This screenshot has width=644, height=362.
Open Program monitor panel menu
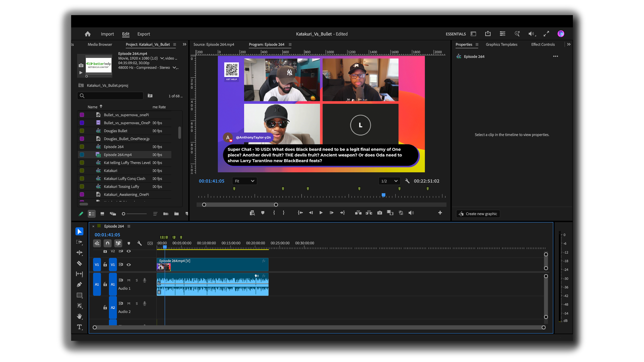pos(290,45)
